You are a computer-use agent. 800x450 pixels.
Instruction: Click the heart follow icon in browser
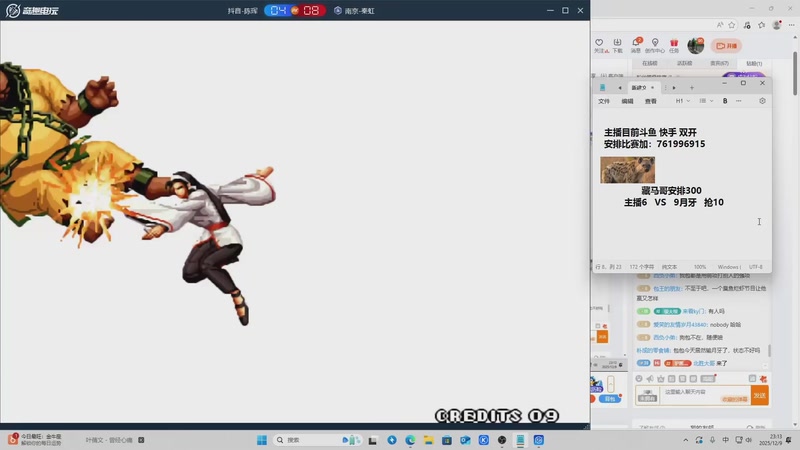click(599, 43)
